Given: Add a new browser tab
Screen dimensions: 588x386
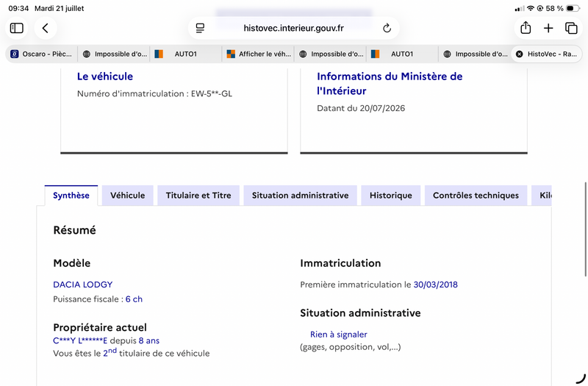Looking at the screenshot, I should [548, 28].
